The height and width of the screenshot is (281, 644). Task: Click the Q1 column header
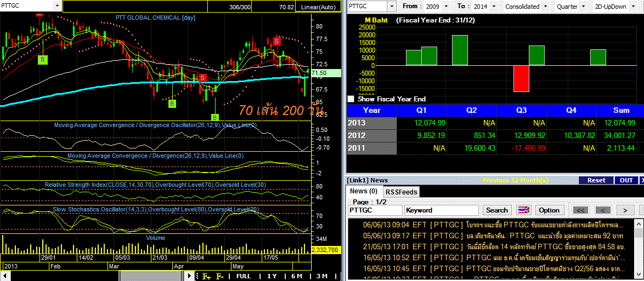coord(422,110)
